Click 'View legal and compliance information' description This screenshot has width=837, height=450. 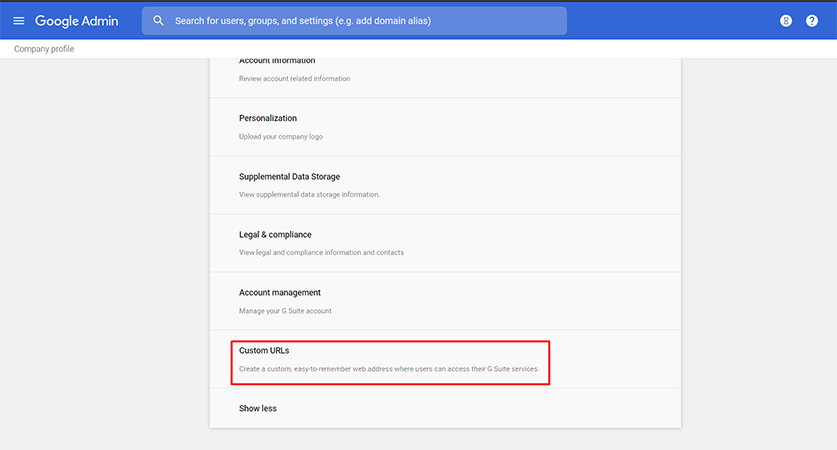(x=321, y=252)
